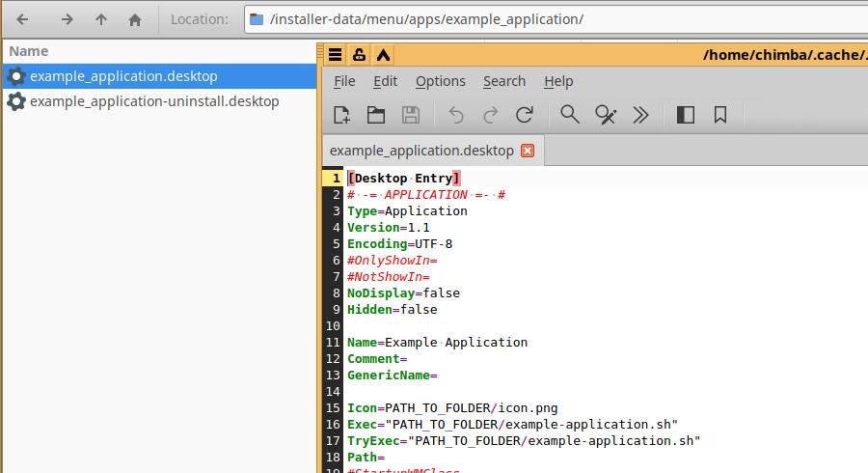868x473 pixels.
Task: Click the window menu icon in title bar
Action: [x=335, y=55]
